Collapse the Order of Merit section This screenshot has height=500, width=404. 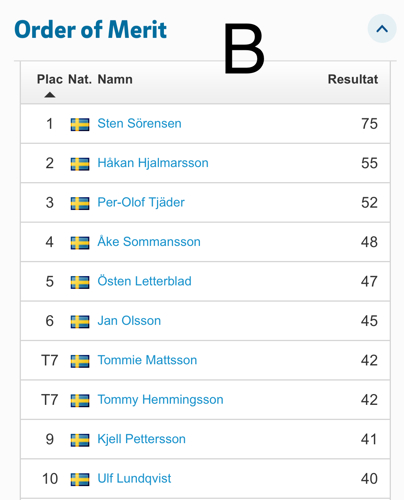(x=382, y=29)
